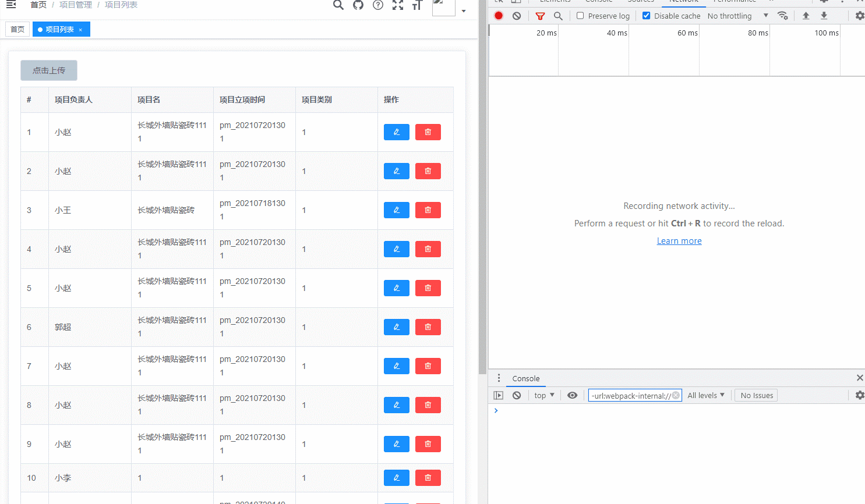Toggle the console live expression eye icon
Viewport: 865px width, 504px height.
572,395
